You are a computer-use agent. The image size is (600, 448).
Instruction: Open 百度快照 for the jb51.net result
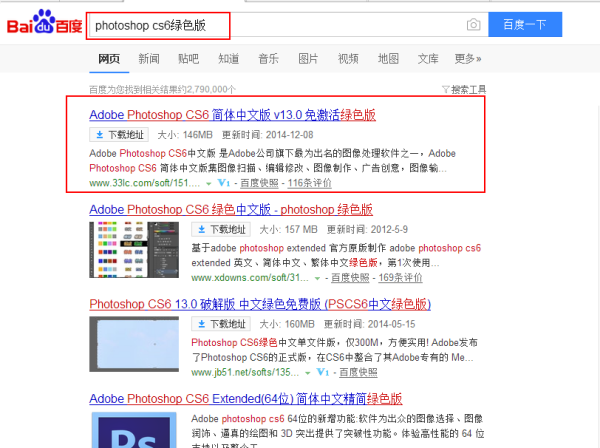point(359,372)
